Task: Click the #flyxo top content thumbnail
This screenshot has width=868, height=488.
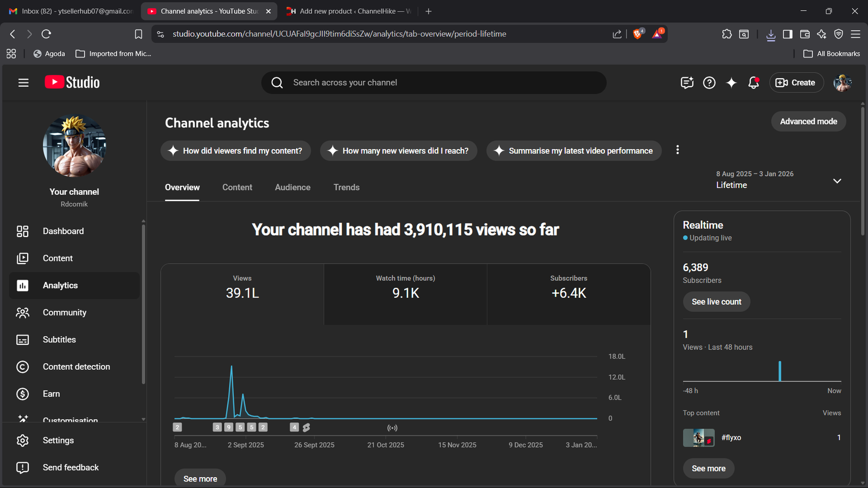Action: [x=698, y=438]
